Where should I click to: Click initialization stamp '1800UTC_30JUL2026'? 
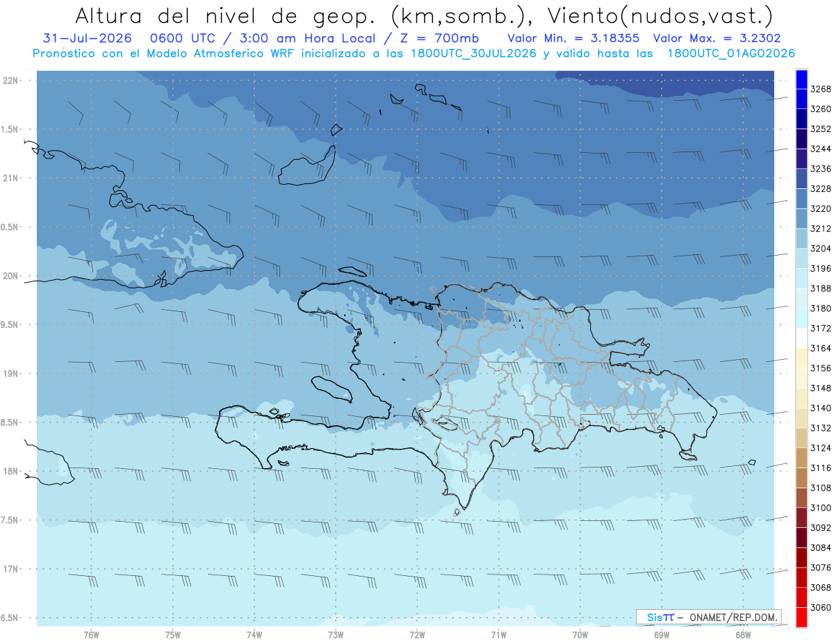point(473,53)
